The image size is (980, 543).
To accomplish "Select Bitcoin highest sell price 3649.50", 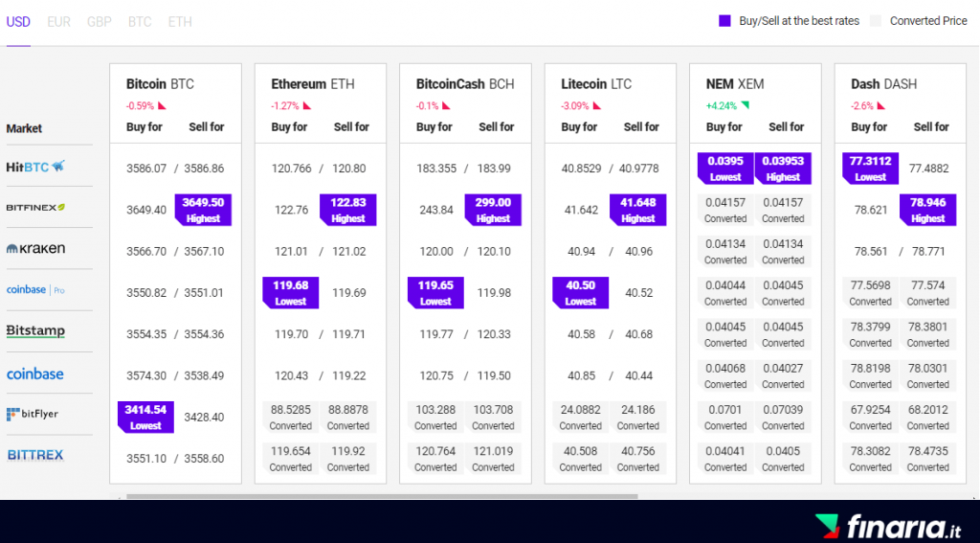I will pyautogui.click(x=203, y=210).
